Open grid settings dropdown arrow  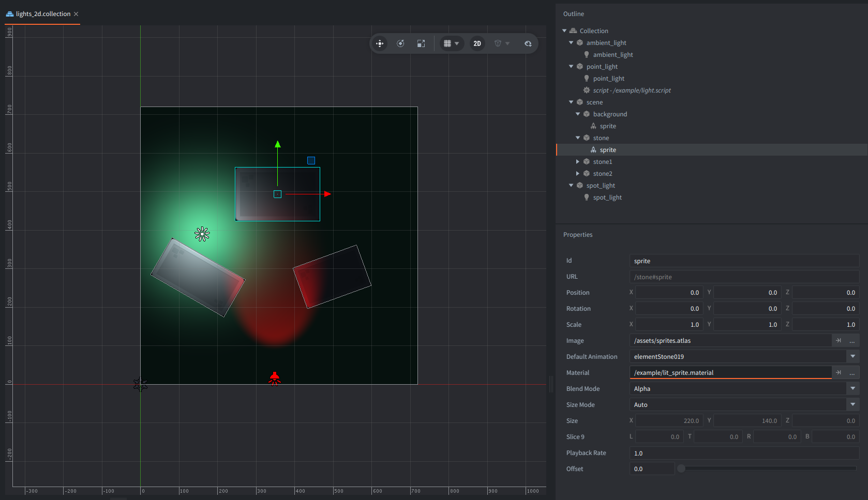(x=457, y=43)
